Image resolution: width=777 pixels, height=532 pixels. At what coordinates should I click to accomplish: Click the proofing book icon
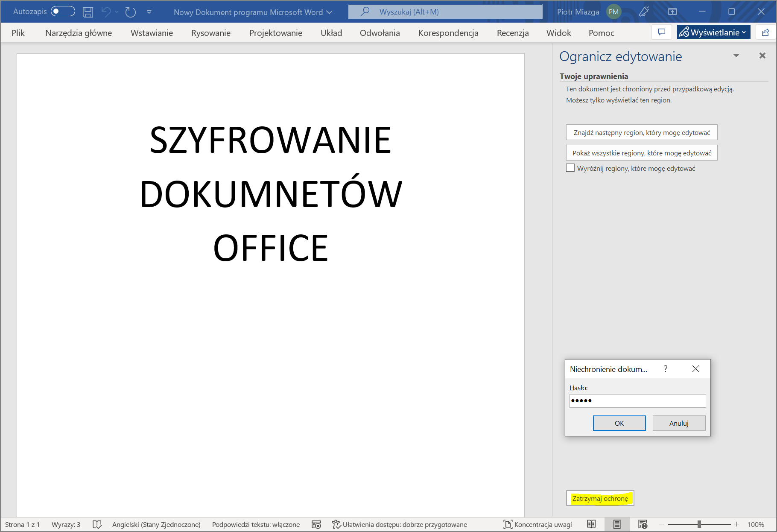[97, 524]
